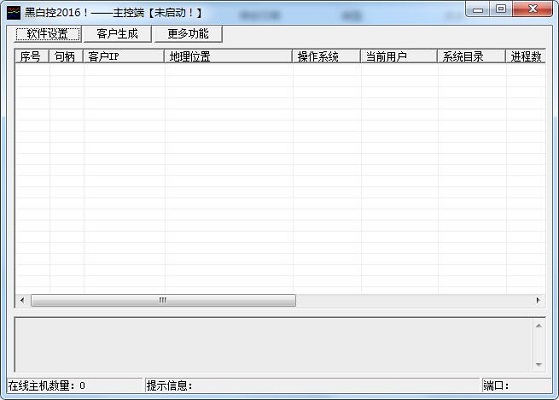559x400 pixels.
Task: Open the 更多功能 menu button
Action: [x=188, y=34]
